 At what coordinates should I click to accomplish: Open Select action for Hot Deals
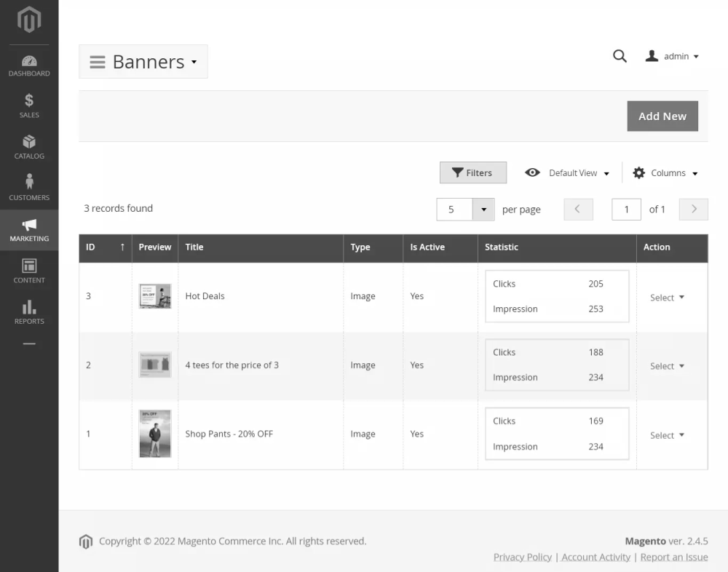(667, 298)
